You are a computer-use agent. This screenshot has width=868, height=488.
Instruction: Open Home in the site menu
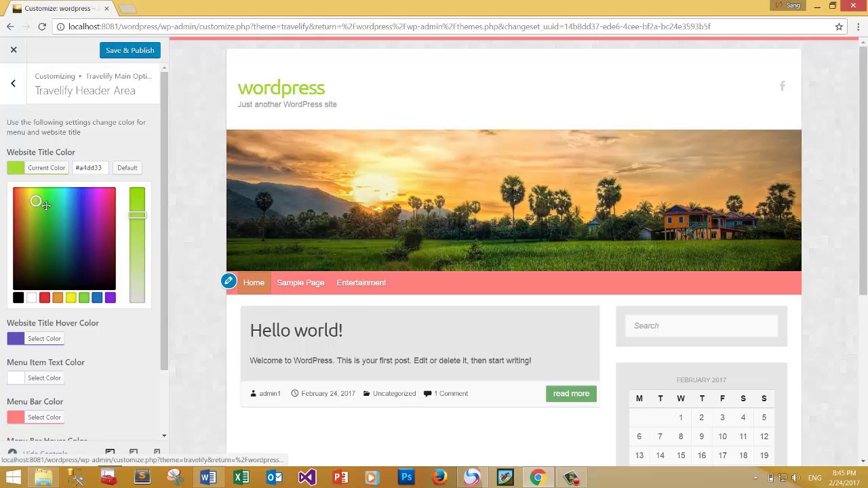254,283
